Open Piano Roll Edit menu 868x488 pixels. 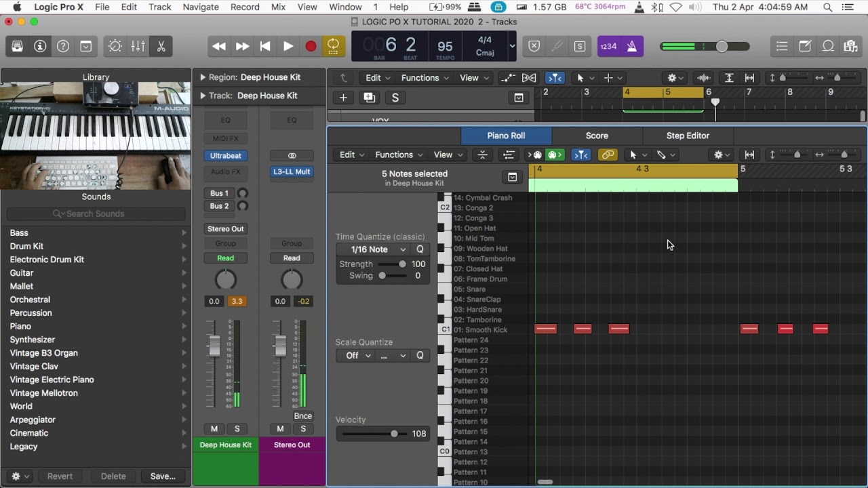tap(352, 155)
